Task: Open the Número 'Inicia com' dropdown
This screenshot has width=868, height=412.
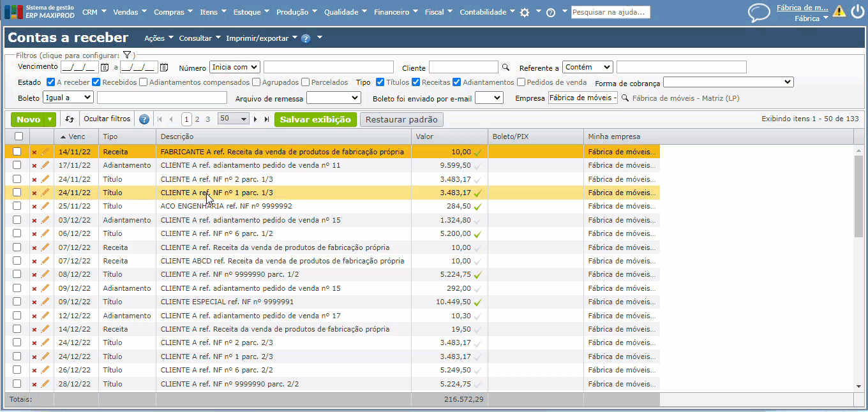Action: click(x=234, y=68)
